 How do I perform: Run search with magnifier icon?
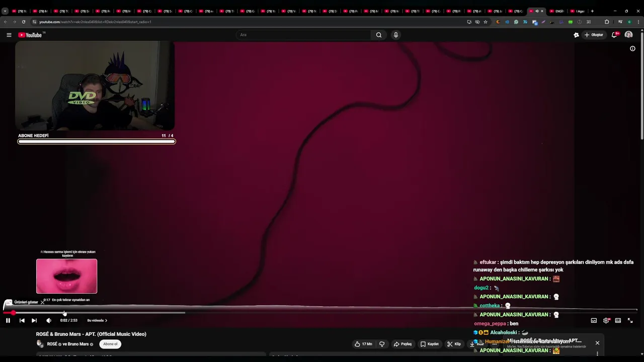pyautogui.click(x=379, y=35)
